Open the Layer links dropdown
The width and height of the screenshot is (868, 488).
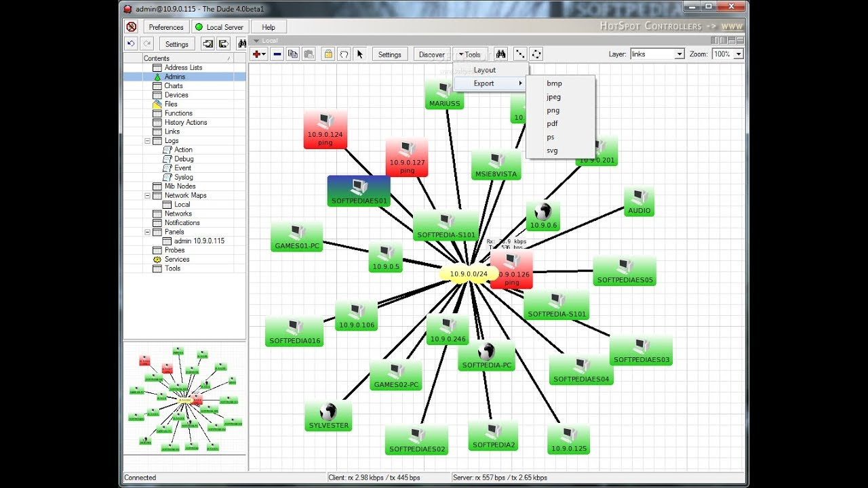[x=657, y=54]
